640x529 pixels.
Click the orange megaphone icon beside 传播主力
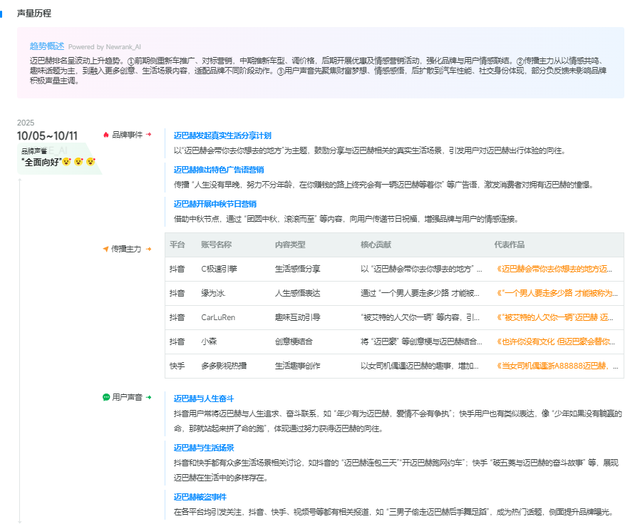tap(106, 248)
